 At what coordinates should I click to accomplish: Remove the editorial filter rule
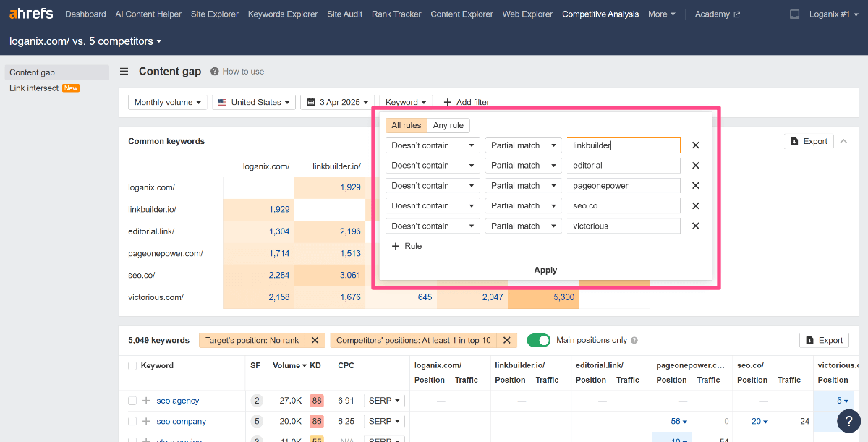(696, 166)
